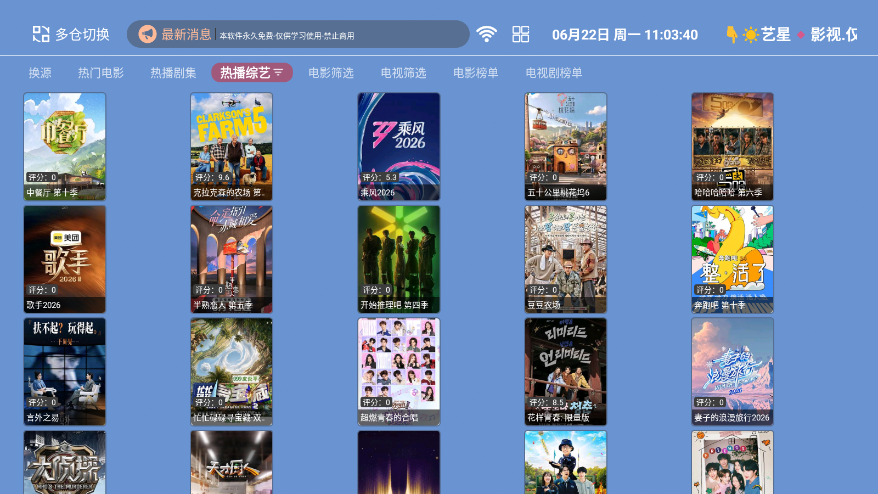Screen dimensions: 878x494
Task: Open the 豆豆农场 poster
Action: tap(566, 259)
